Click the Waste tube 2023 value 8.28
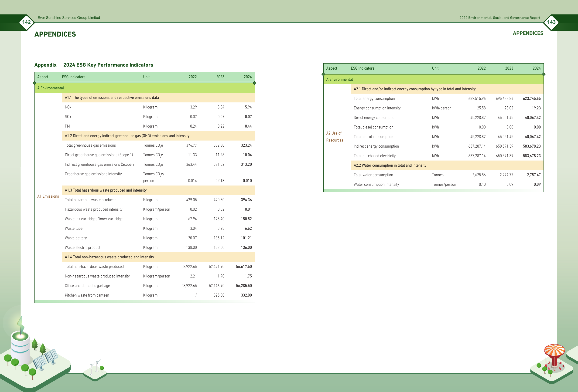Viewport: 578px width, 392px height. pyautogui.click(x=221, y=228)
